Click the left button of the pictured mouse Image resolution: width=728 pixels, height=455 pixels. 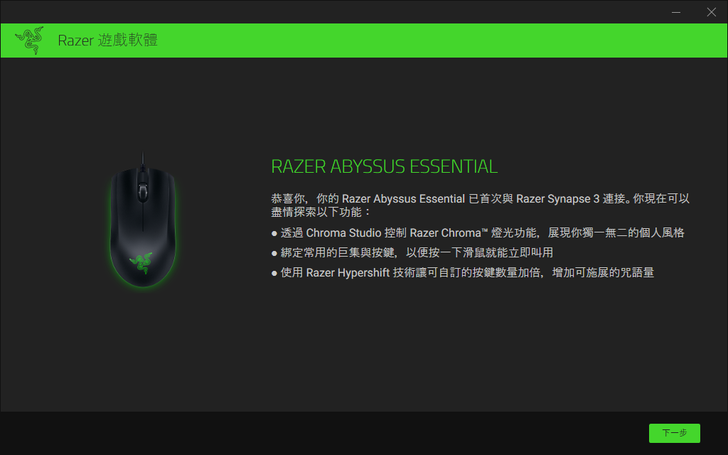click(124, 195)
